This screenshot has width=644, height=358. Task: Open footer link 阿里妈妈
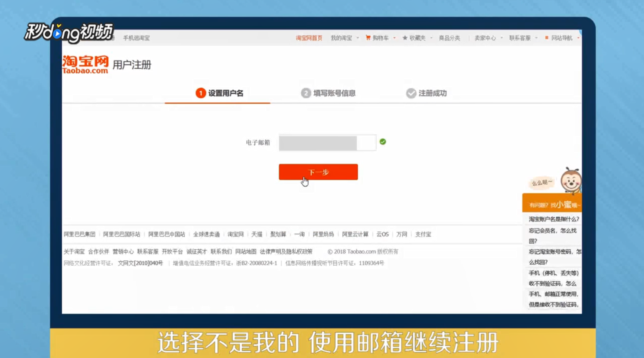click(323, 234)
